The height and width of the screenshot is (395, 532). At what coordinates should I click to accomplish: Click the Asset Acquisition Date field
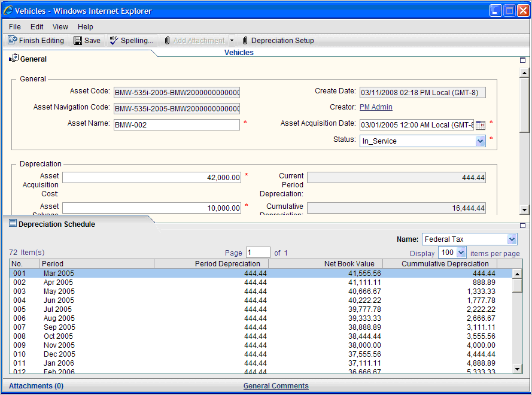click(x=417, y=125)
